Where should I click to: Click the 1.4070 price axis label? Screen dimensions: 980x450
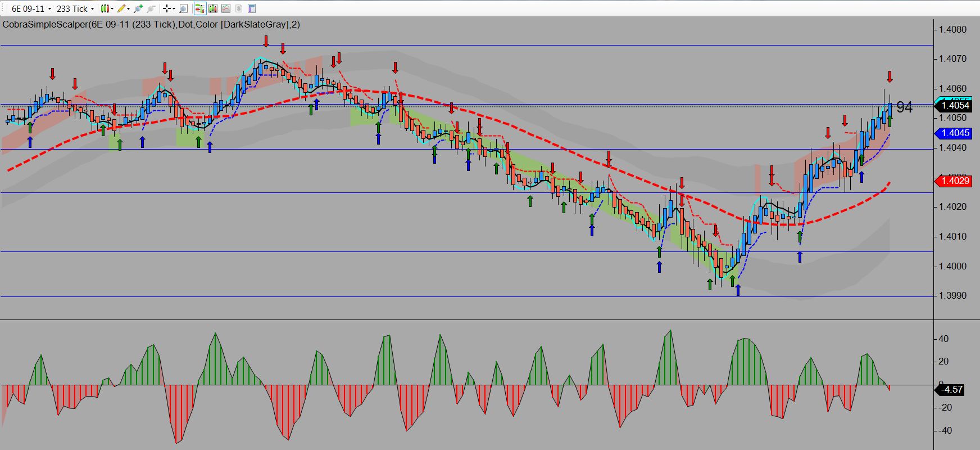click(x=952, y=58)
